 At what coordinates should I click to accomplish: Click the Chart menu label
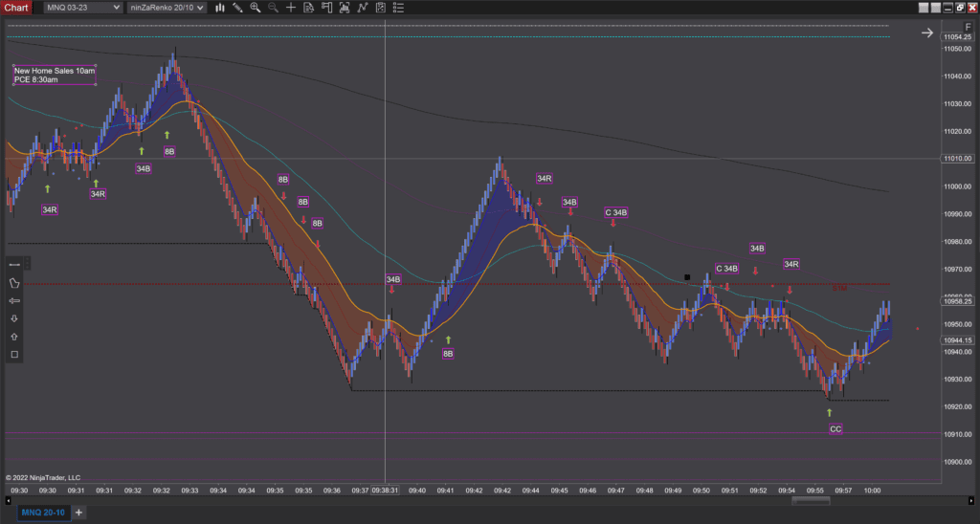click(18, 8)
